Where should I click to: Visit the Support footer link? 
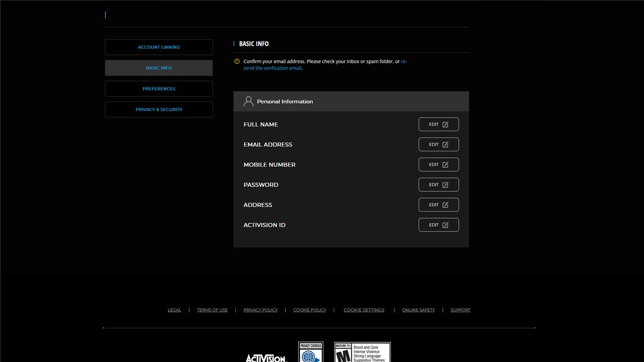tap(460, 310)
